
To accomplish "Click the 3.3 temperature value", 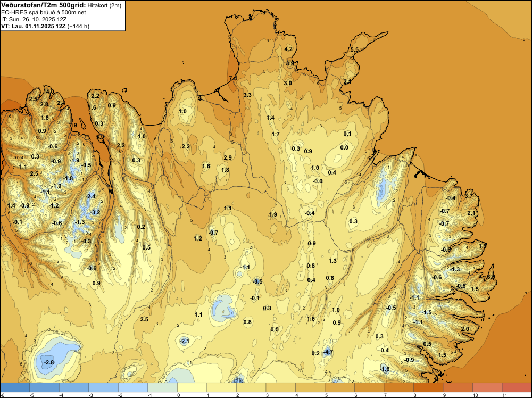I will [247, 95].
